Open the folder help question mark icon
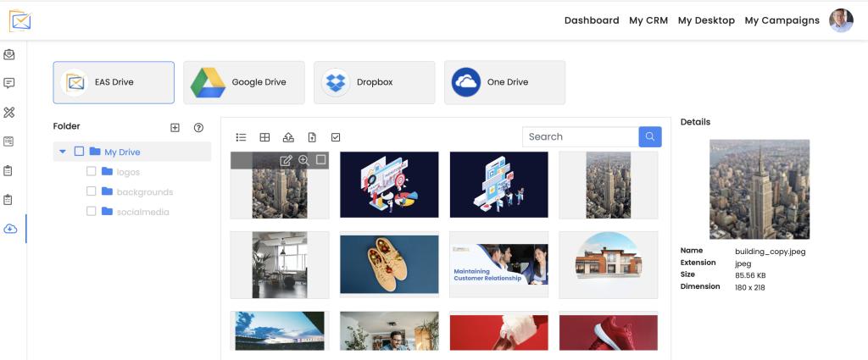The width and height of the screenshot is (868, 360). [198, 127]
